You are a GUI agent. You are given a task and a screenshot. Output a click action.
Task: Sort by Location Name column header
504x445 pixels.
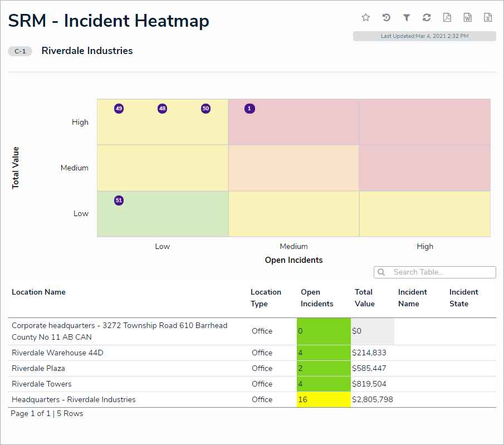tap(38, 292)
